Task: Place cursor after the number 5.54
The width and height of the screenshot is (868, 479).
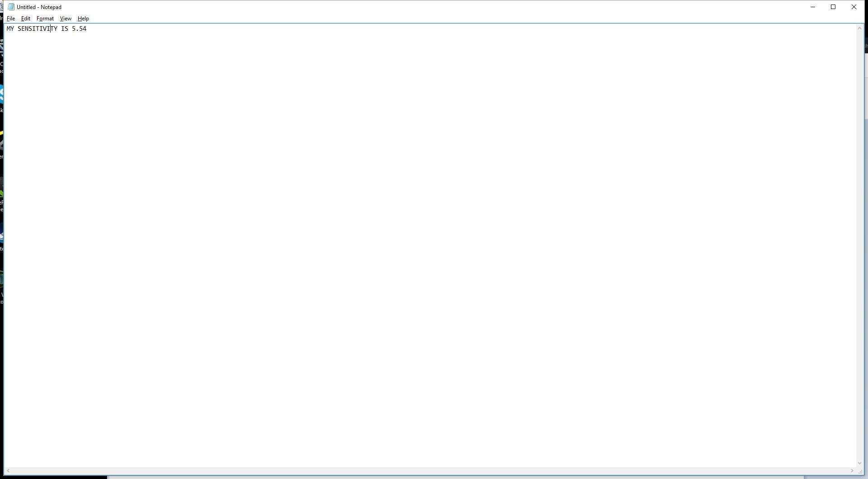Action: coord(87,28)
